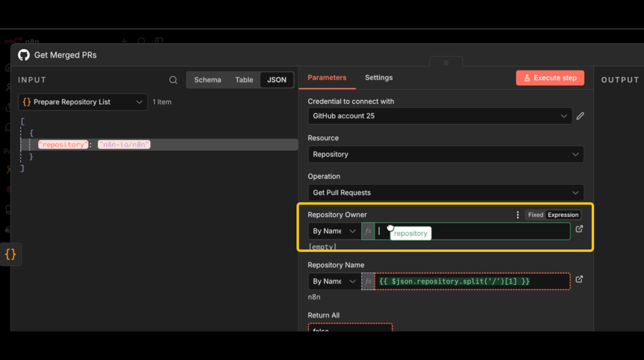Open Repository Owner expression in the expanded editor
Viewport: 644px width, 360px height.
pyautogui.click(x=579, y=229)
